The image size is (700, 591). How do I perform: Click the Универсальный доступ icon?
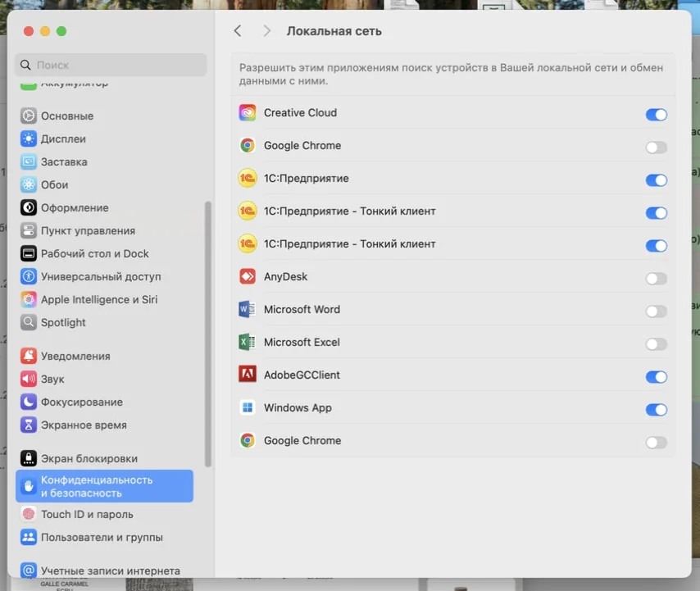(x=29, y=276)
